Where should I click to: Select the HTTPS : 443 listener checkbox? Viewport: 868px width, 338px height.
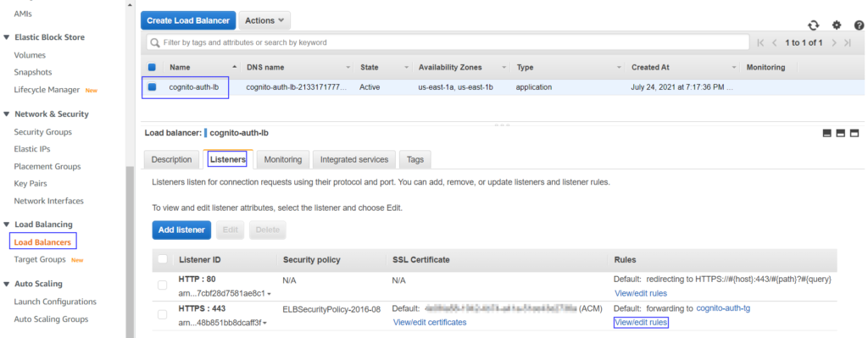pos(162,314)
